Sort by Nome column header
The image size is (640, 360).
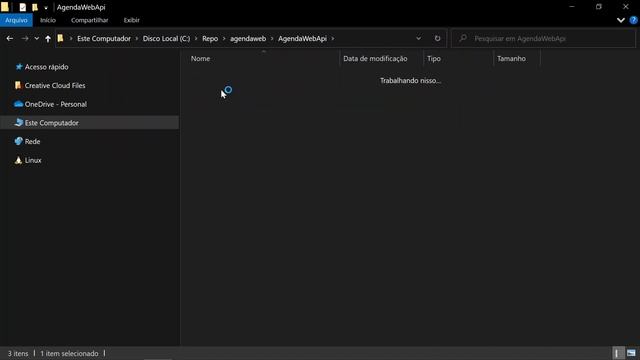200,58
